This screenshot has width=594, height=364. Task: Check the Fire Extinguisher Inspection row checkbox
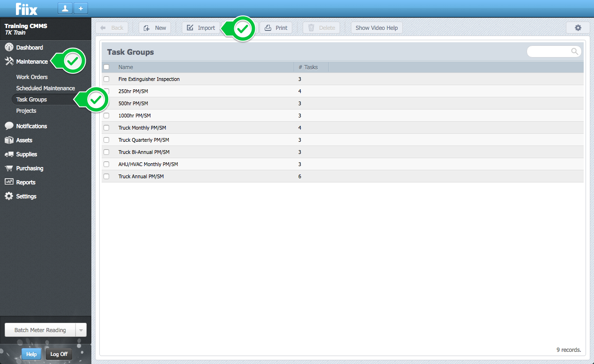point(106,79)
